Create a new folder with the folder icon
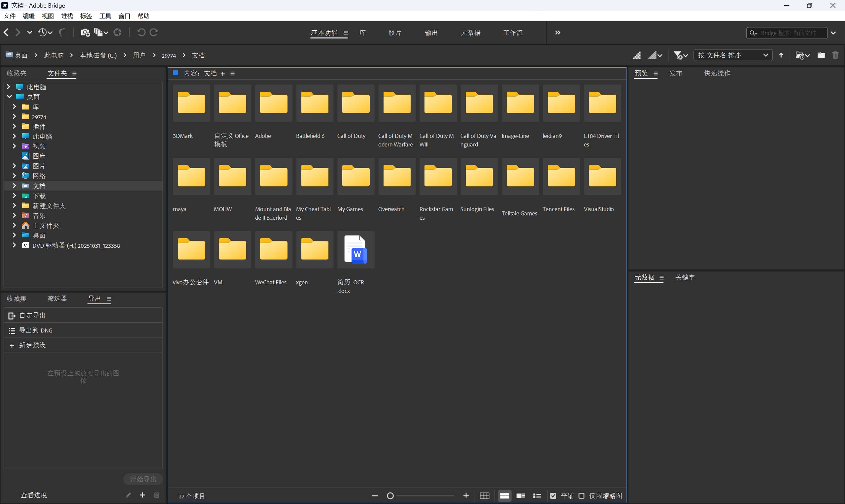This screenshot has width=845, height=504. click(821, 55)
